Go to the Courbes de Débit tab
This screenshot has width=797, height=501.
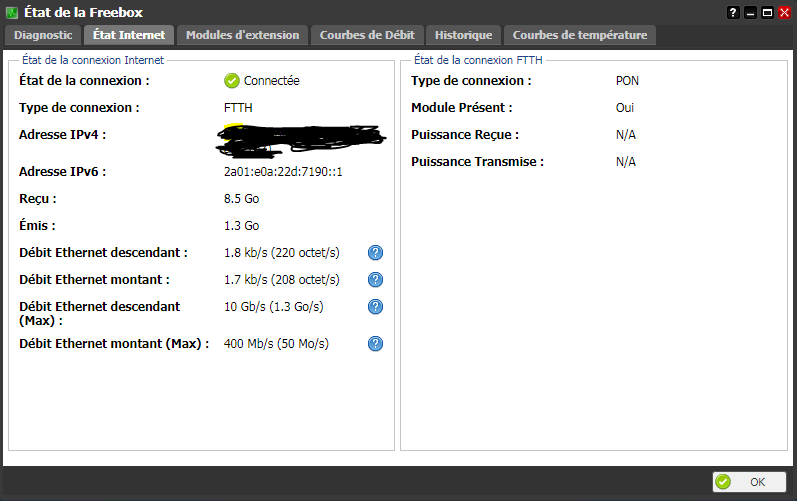point(367,35)
